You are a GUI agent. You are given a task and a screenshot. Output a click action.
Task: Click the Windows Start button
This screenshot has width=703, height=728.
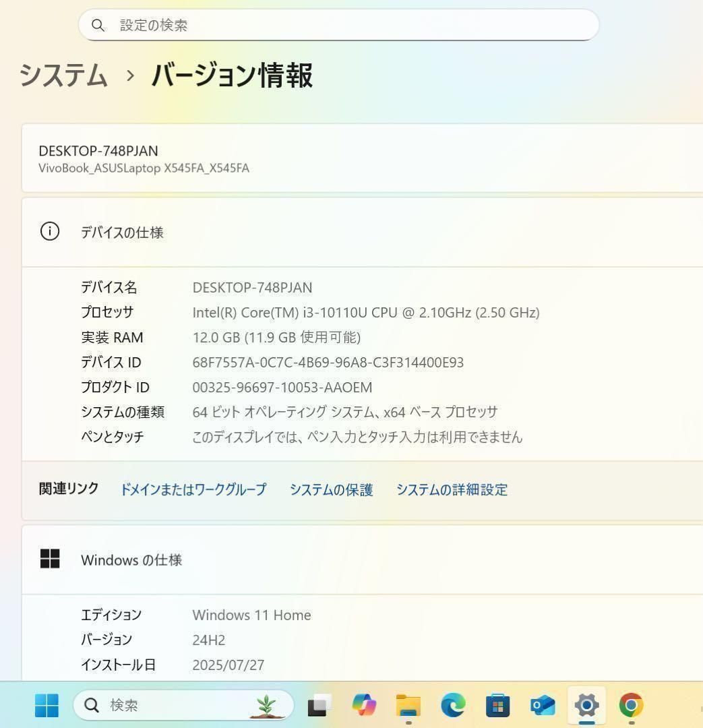[x=46, y=705]
